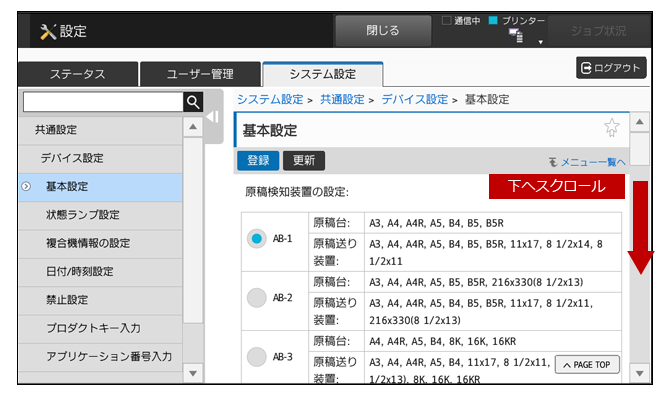Click sidebar scroll up arrow

pyautogui.click(x=193, y=127)
